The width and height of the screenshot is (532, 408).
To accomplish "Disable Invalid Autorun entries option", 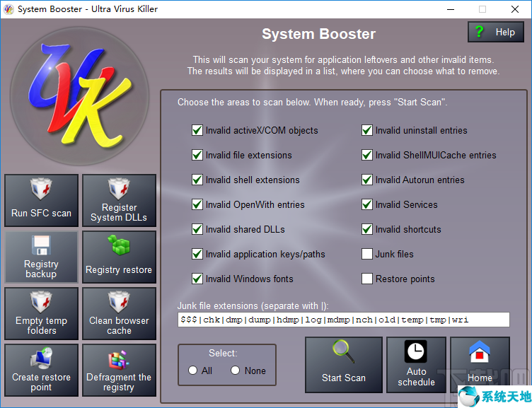I will pos(367,180).
